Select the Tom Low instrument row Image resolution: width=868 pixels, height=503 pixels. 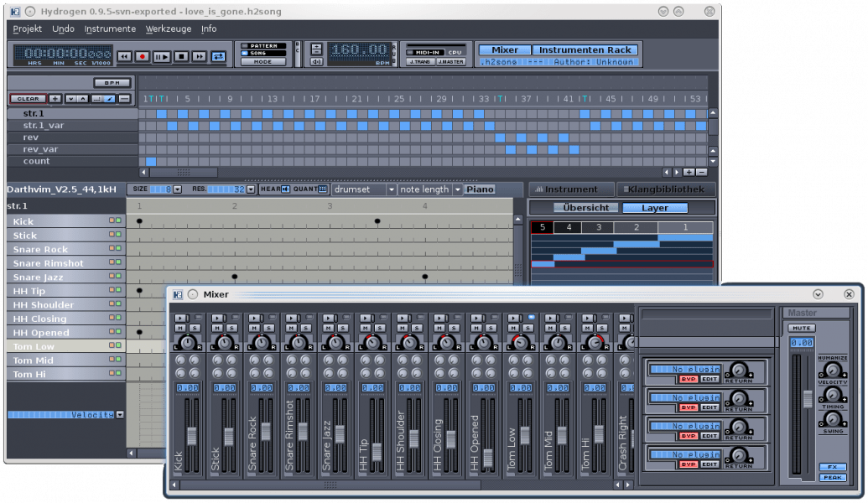click(66, 346)
